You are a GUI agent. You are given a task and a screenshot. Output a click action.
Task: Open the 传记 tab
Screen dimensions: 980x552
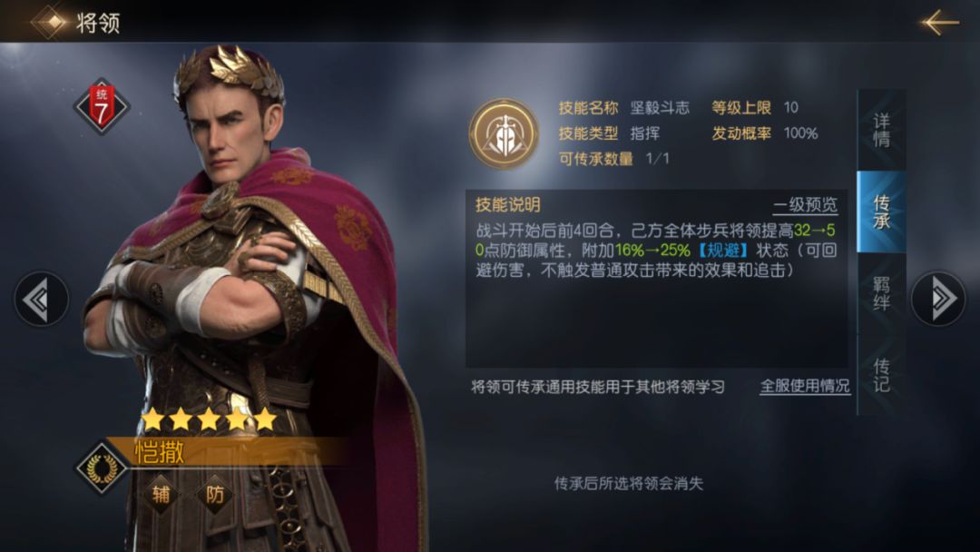(x=881, y=375)
